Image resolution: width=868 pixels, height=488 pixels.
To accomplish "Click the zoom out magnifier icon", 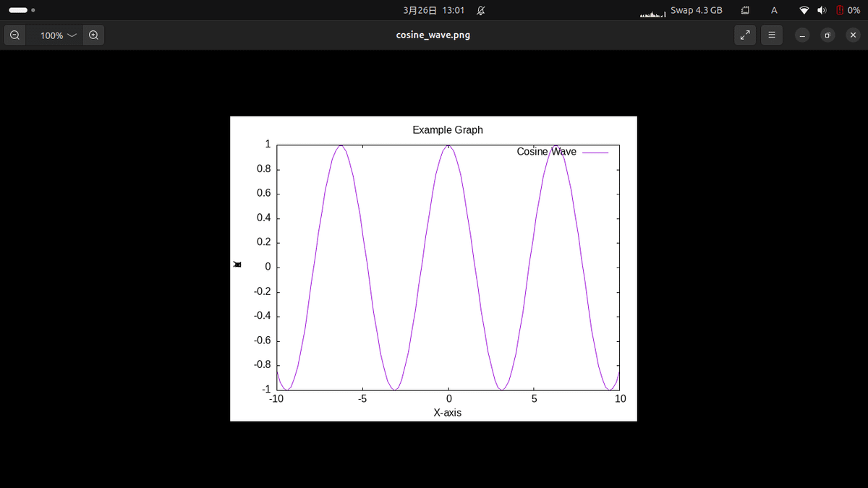I will [x=15, y=35].
